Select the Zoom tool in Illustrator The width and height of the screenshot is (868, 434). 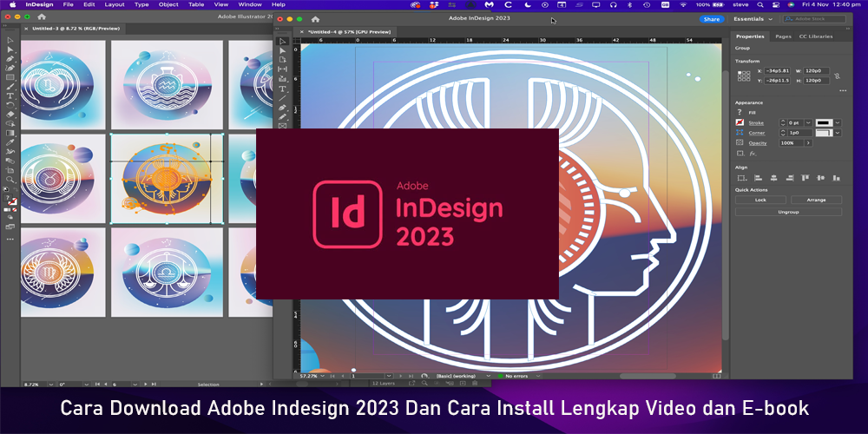click(10, 180)
